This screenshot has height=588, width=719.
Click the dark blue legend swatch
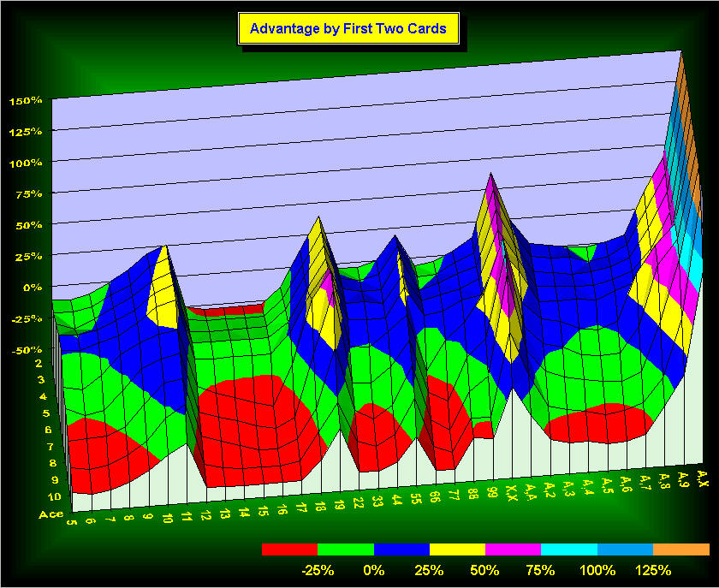[x=401, y=549]
